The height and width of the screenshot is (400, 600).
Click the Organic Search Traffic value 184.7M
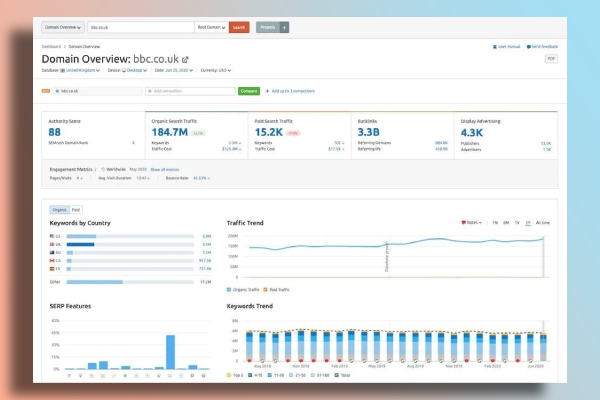[x=170, y=132]
